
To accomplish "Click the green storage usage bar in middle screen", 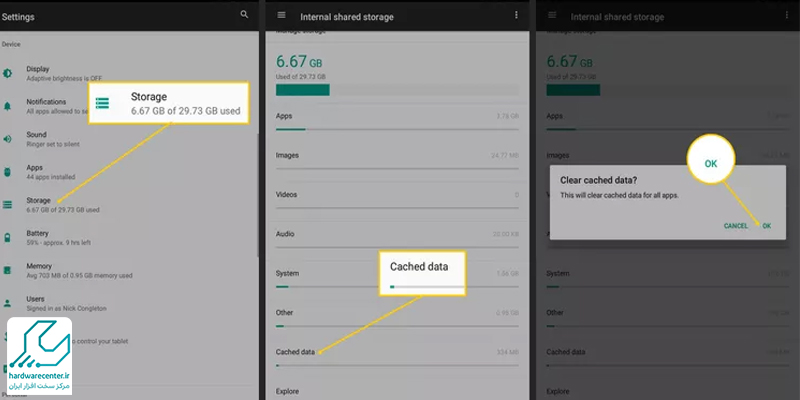I will point(303,89).
